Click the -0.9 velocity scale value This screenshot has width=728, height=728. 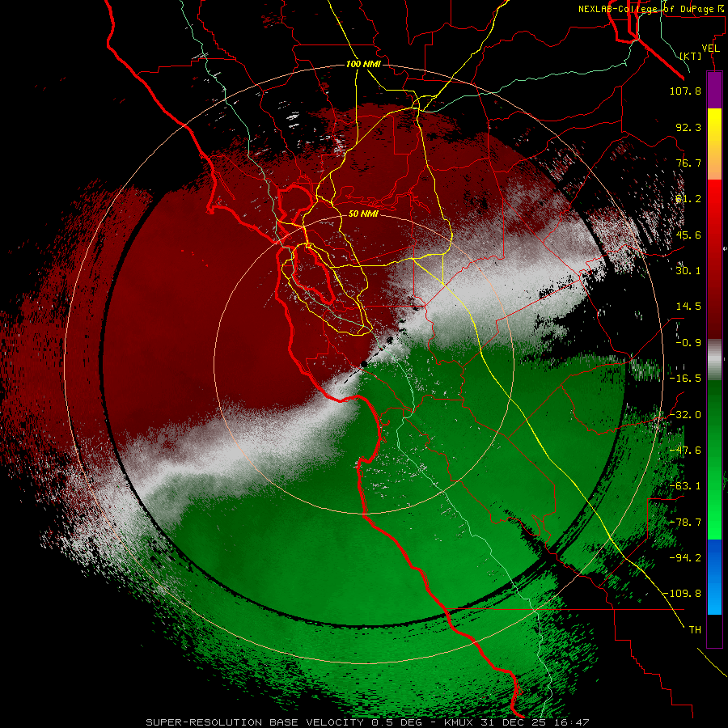pos(688,343)
